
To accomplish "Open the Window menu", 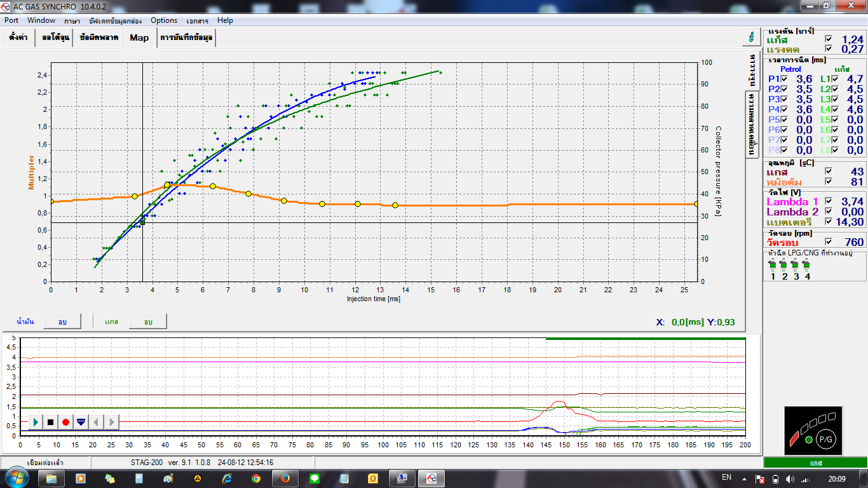I will (x=41, y=20).
